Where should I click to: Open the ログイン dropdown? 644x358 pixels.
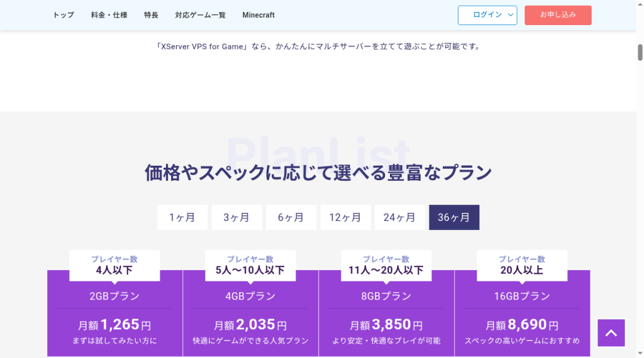(x=487, y=15)
